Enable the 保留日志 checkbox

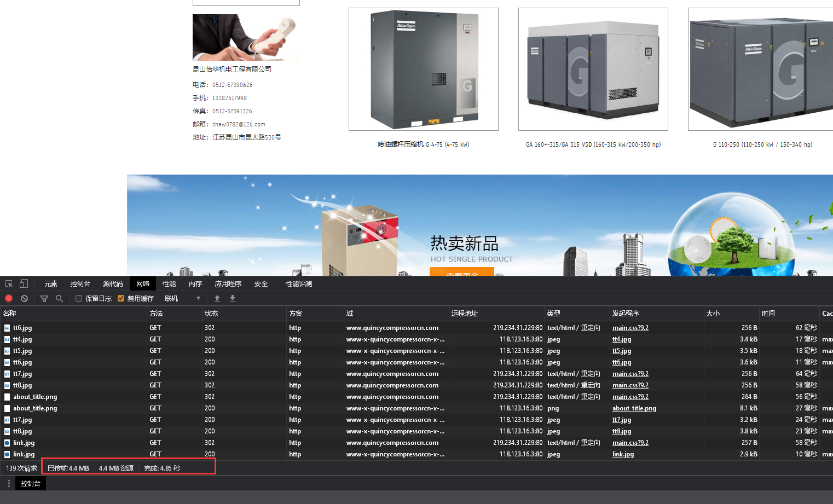click(79, 298)
